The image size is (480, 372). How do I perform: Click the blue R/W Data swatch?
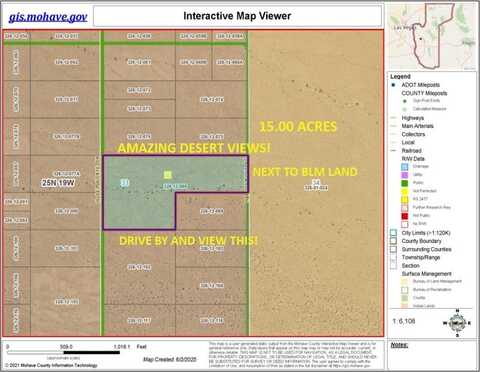tap(404, 166)
